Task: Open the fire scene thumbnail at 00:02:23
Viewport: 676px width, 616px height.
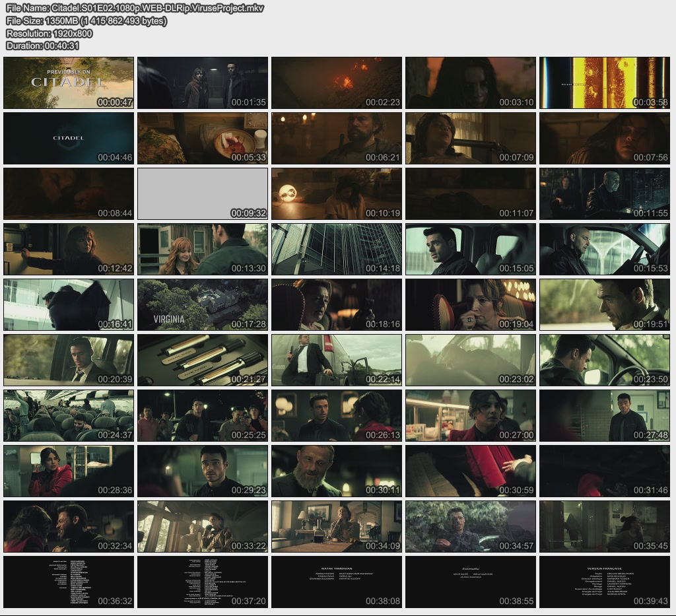Action: 337,83
